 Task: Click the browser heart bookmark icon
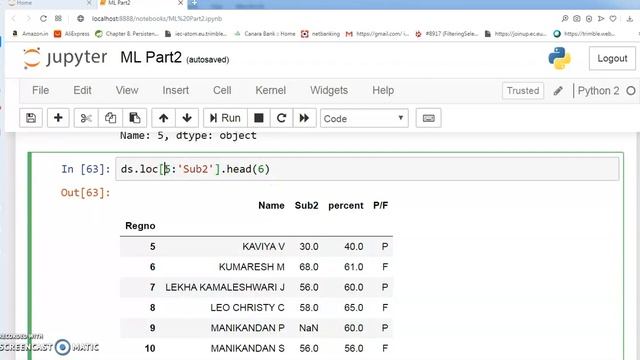[613, 19]
